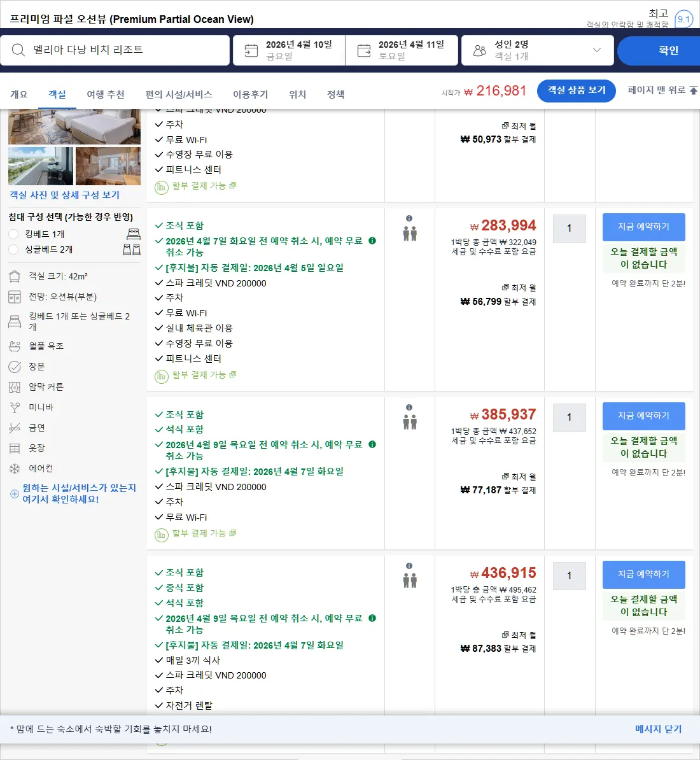Click the blackout curtain icon
The image size is (700, 760).
click(x=15, y=387)
